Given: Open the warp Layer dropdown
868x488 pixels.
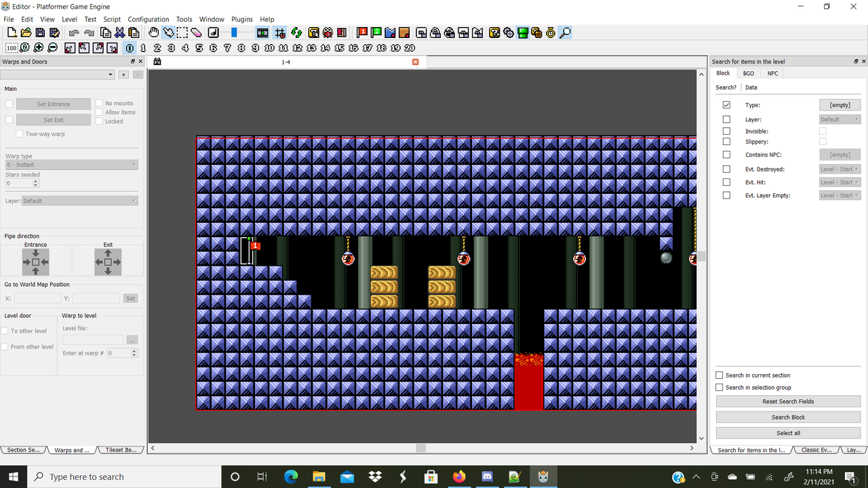Looking at the screenshot, I should tap(80, 201).
